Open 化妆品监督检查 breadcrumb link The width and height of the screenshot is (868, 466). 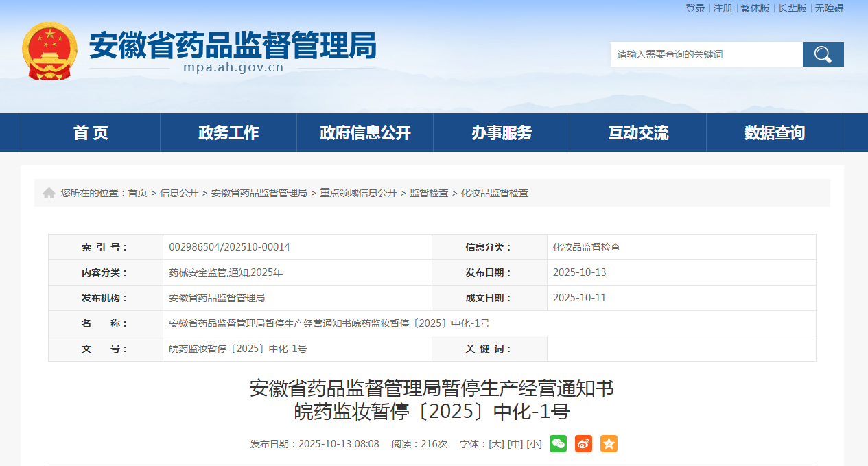coord(495,194)
